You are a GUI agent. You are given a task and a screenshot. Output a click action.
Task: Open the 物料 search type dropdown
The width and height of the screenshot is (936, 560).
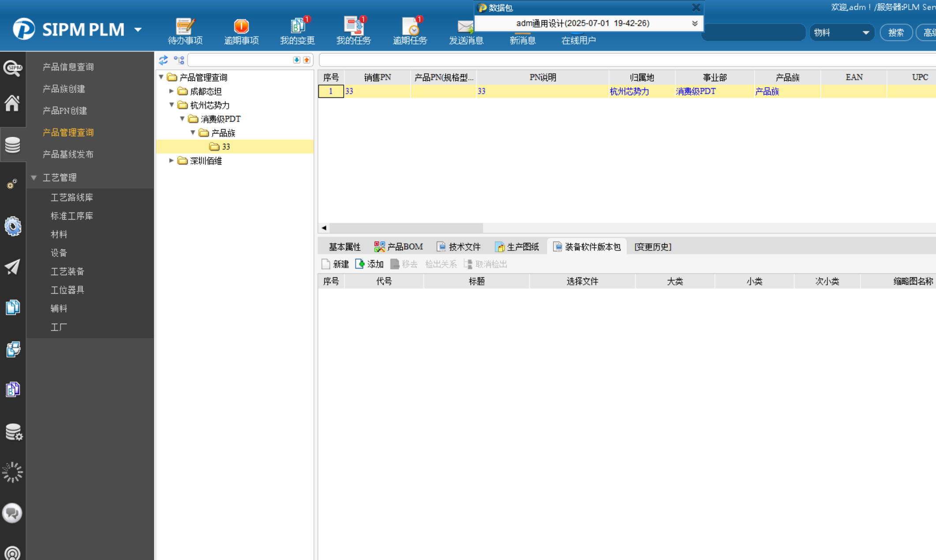(841, 33)
